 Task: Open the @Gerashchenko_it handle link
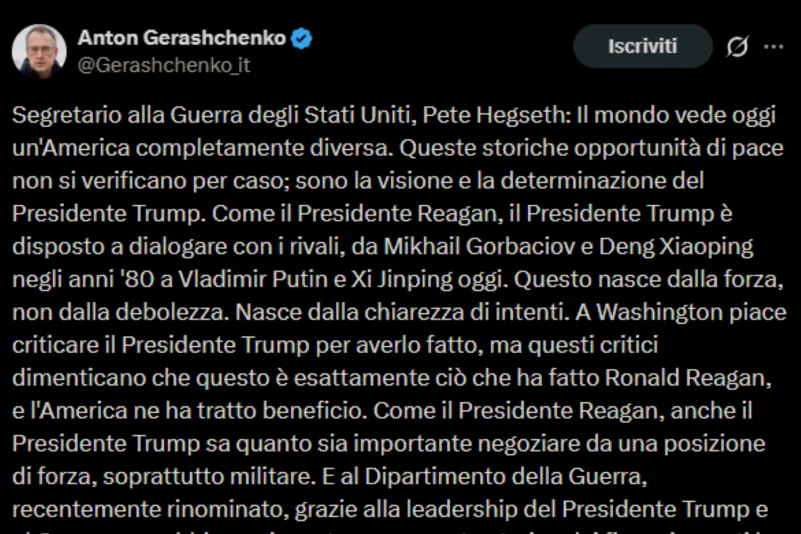163,65
